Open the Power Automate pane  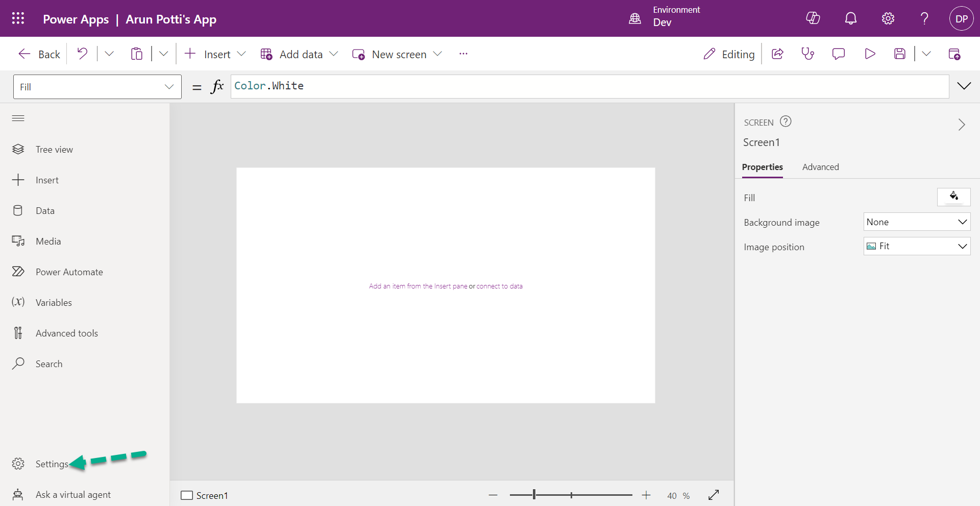click(69, 271)
